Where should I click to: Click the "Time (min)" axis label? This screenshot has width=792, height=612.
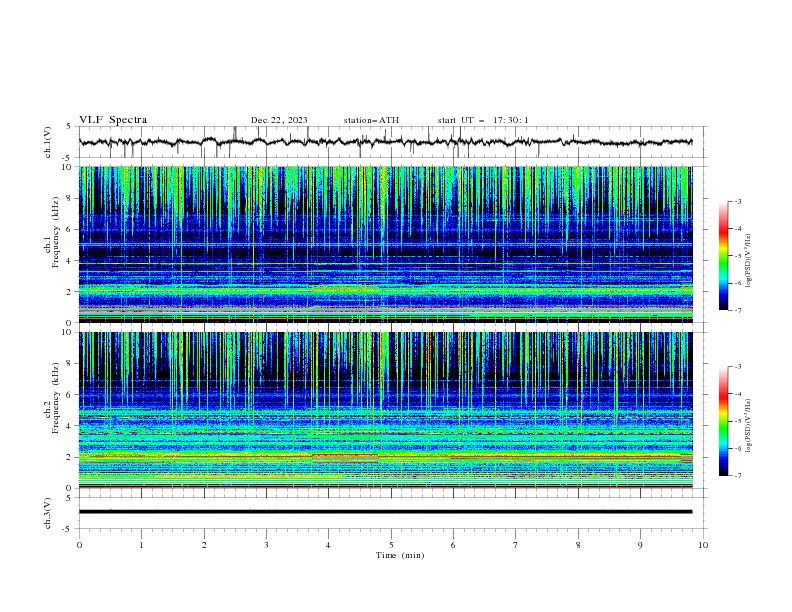[x=400, y=555]
